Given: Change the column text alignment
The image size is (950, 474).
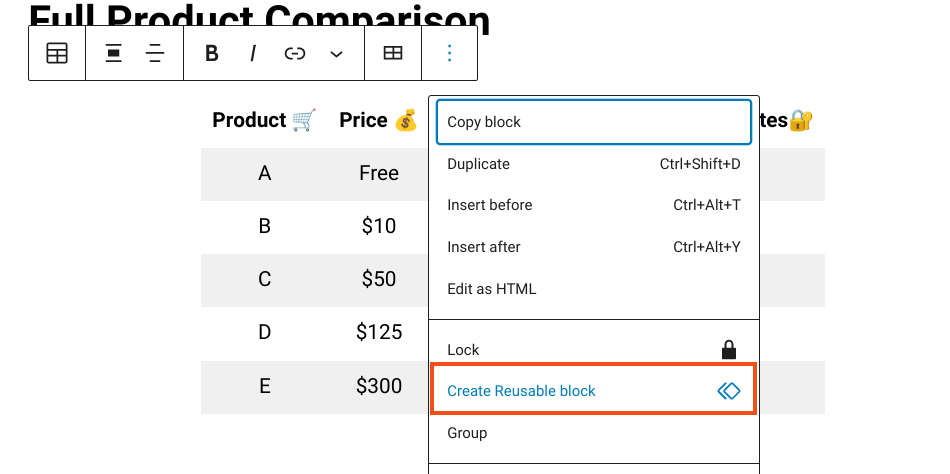Looking at the screenshot, I should (x=155, y=53).
